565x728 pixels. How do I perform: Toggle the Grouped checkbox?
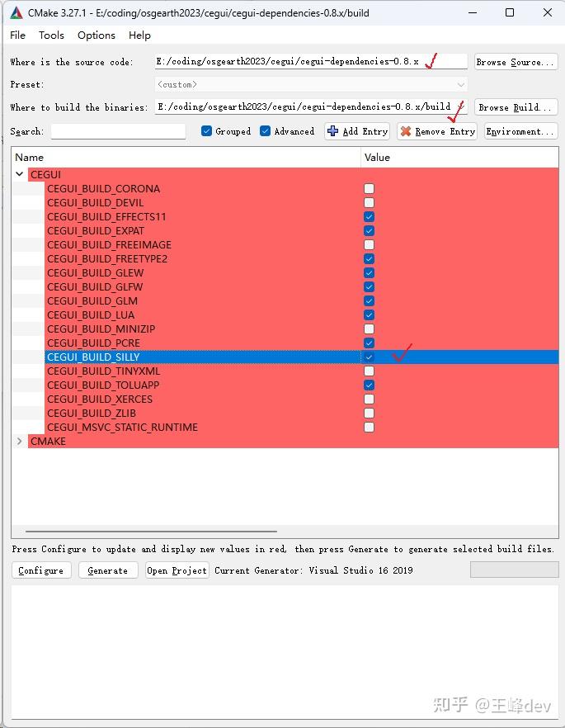206,131
